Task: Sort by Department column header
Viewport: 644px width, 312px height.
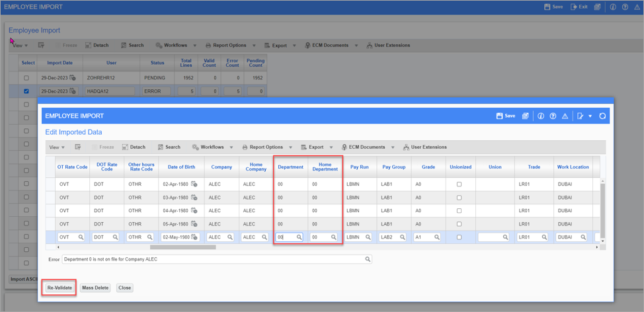Action: tap(290, 167)
